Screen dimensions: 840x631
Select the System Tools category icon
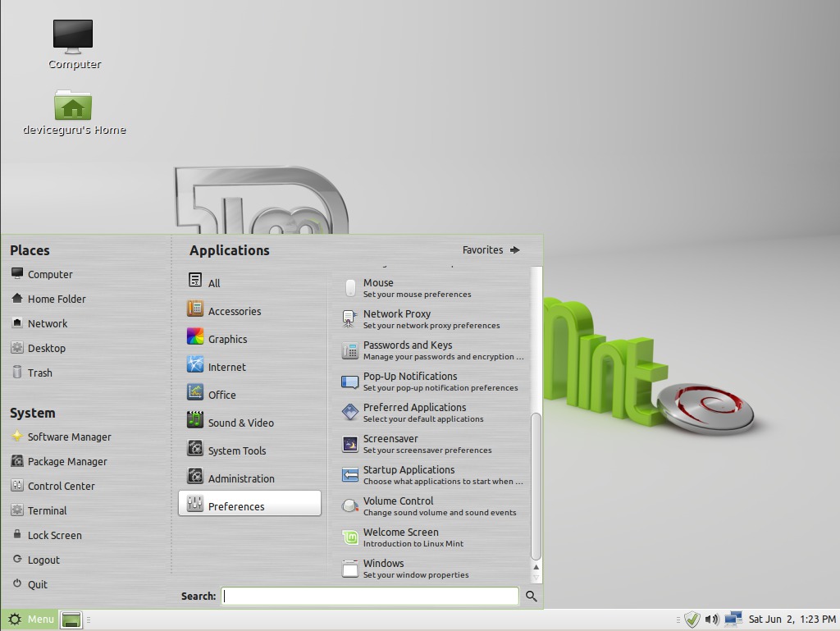tap(195, 448)
